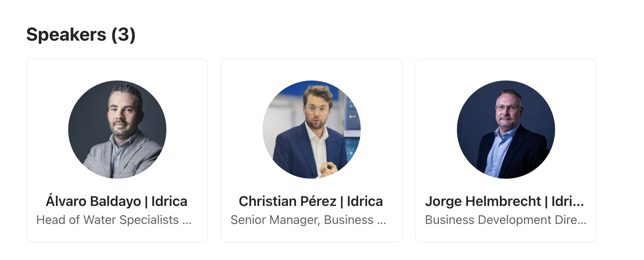
Task: Click "Idrica" beside Christian Pérez's name
Action: 365,201
